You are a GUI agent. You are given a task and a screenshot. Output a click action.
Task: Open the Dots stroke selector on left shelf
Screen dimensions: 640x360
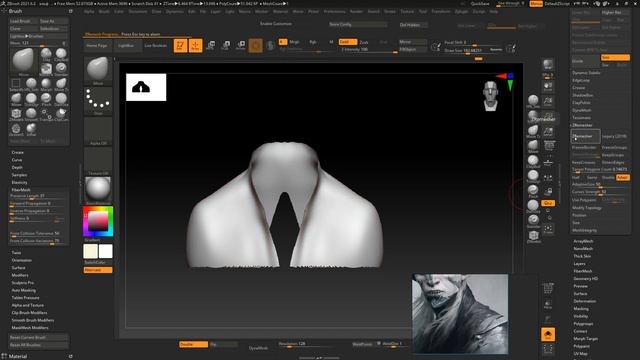pos(98,101)
